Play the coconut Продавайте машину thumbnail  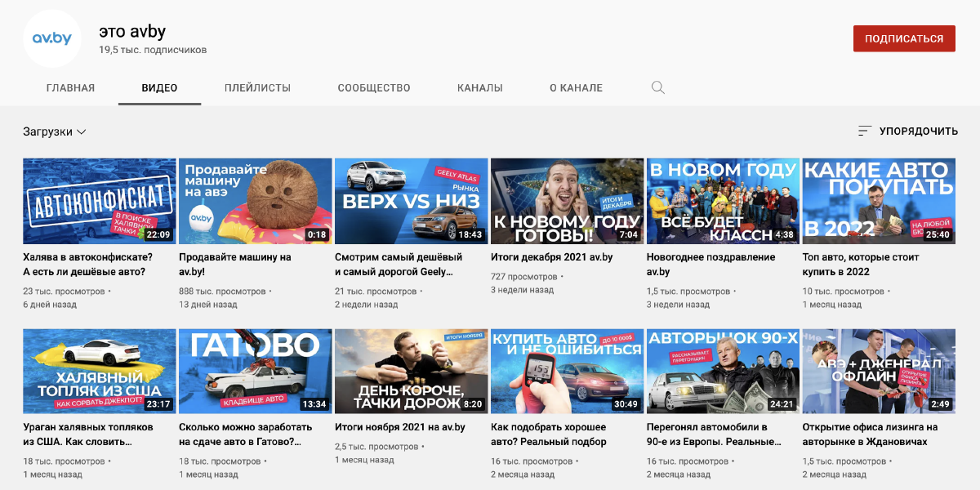pyautogui.click(x=256, y=202)
